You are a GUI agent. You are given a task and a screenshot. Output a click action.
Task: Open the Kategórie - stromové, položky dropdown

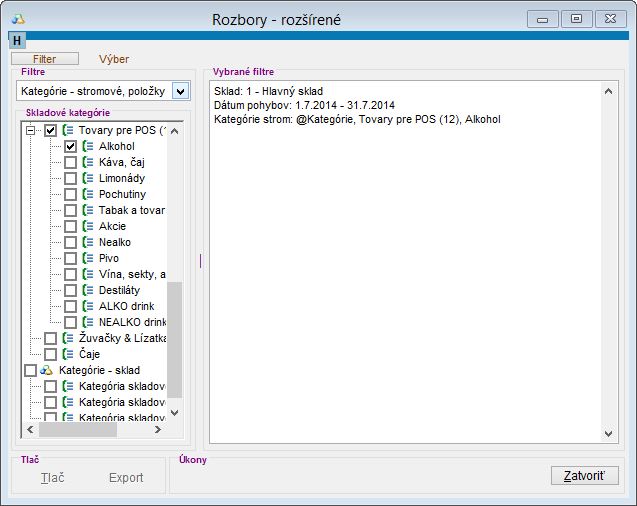point(180,91)
